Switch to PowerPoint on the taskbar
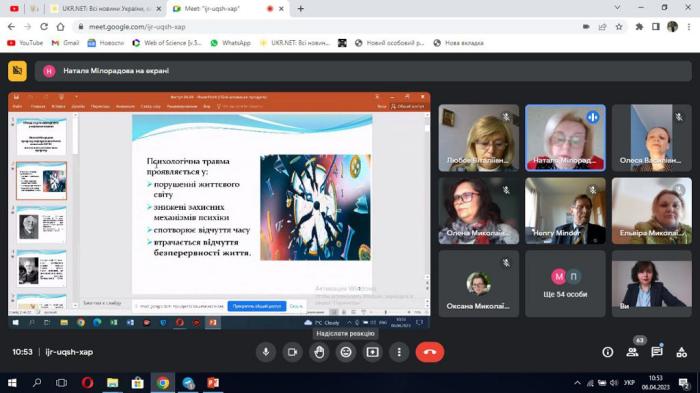 [213, 383]
